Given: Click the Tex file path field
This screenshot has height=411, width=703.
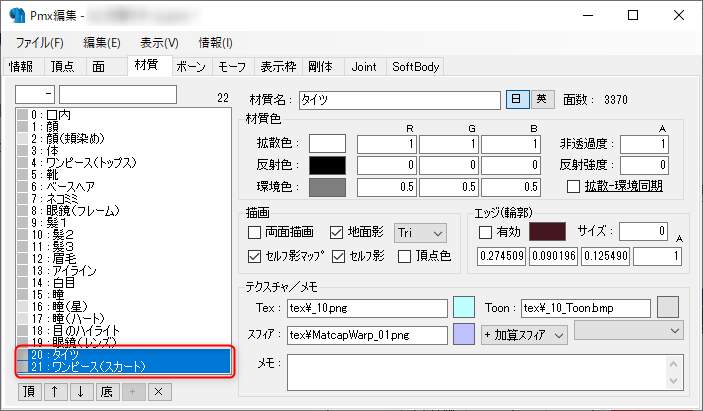Looking at the screenshot, I should click(367, 308).
